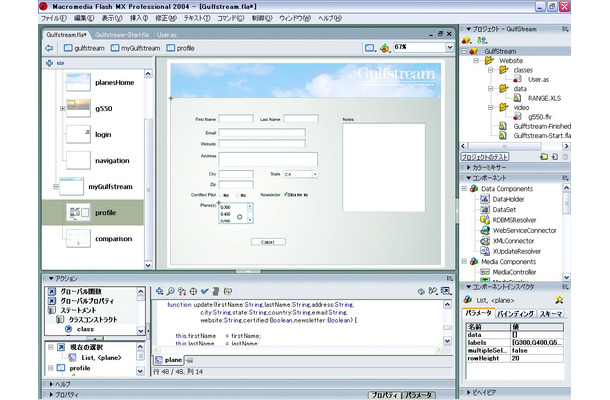
Task: Click the Reference icon in Actions panel
Action: coord(421,291)
